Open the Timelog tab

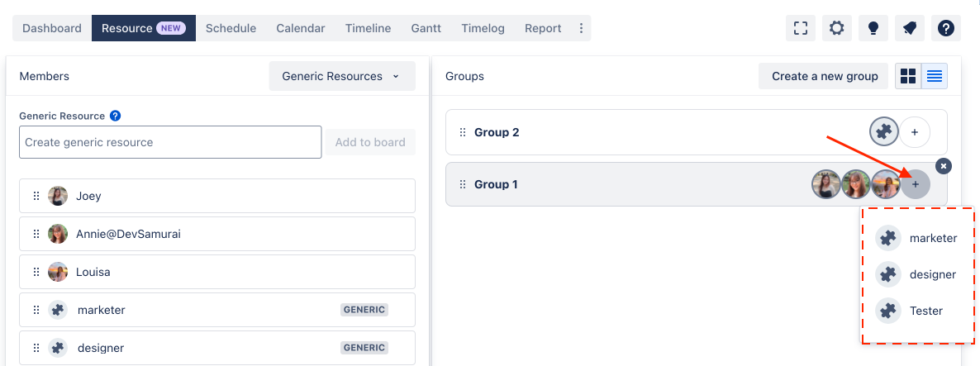point(483,28)
